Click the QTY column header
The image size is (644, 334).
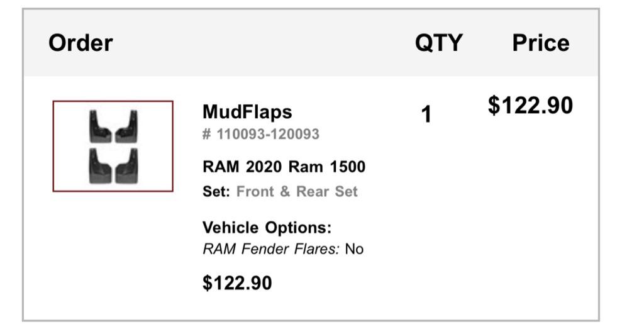[438, 43]
